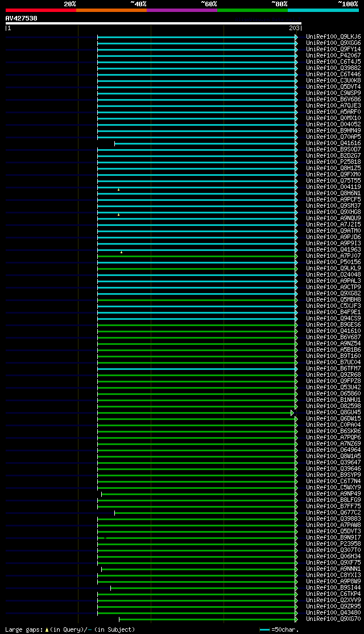
Task: Select the UniRef100_B7FF75 label
Action: point(333,507)
